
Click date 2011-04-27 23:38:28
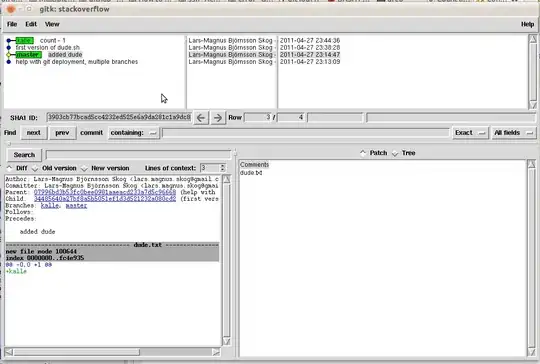point(310,48)
